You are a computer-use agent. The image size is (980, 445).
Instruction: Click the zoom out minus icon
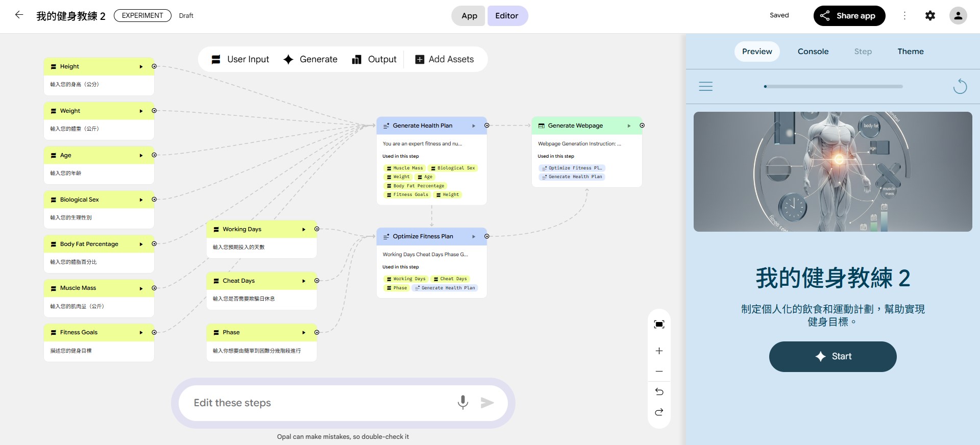click(x=659, y=372)
